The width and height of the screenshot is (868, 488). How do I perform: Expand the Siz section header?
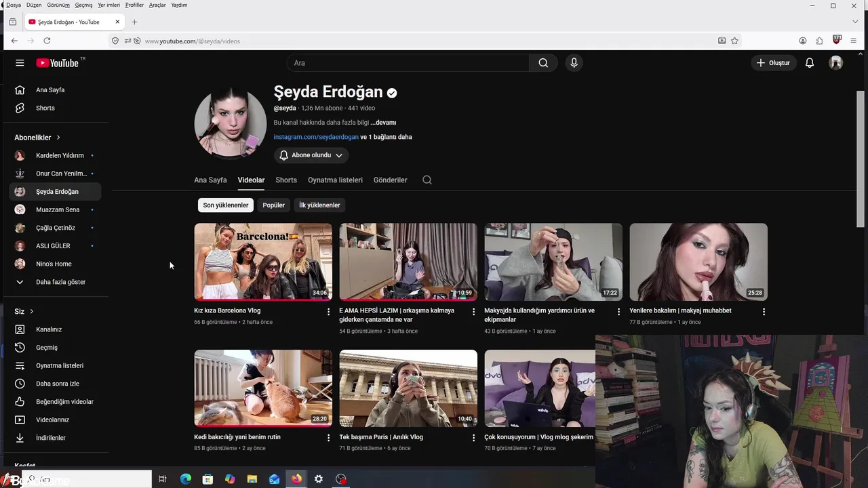coord(24,312)
